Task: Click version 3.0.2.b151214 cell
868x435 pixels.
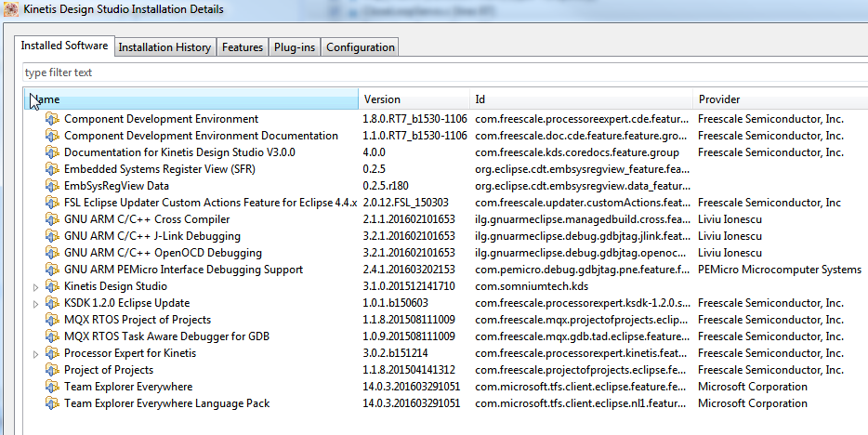Action: pos(395,353)
